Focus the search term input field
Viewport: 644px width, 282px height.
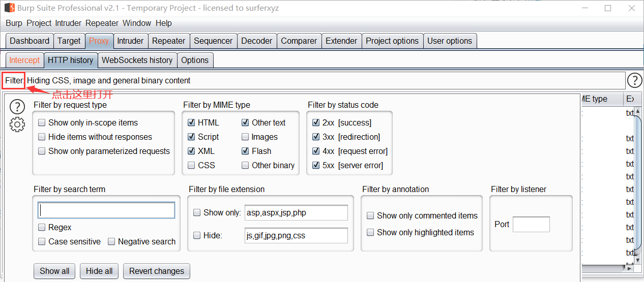pyautogui.click(x=106, y=210)
